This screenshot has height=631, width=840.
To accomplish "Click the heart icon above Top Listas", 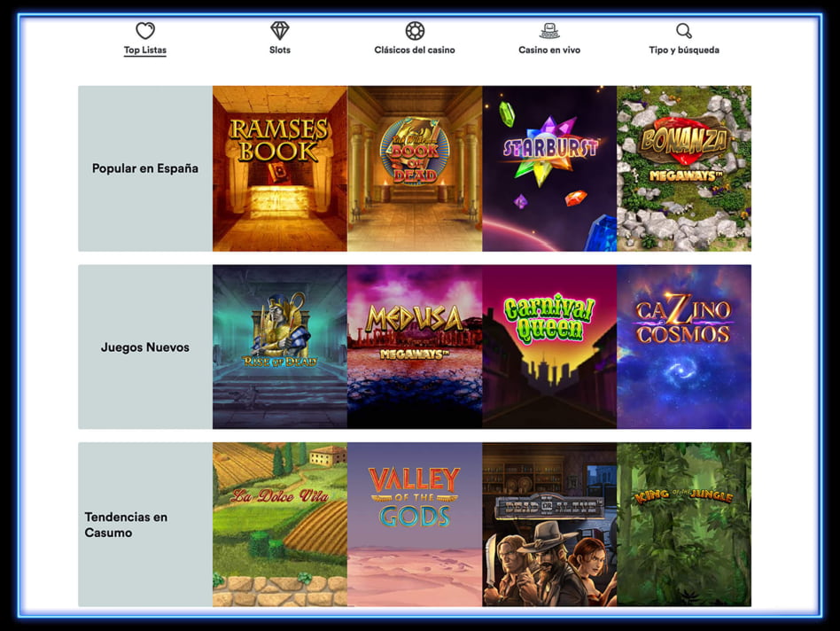I will (x=145, y=30).
